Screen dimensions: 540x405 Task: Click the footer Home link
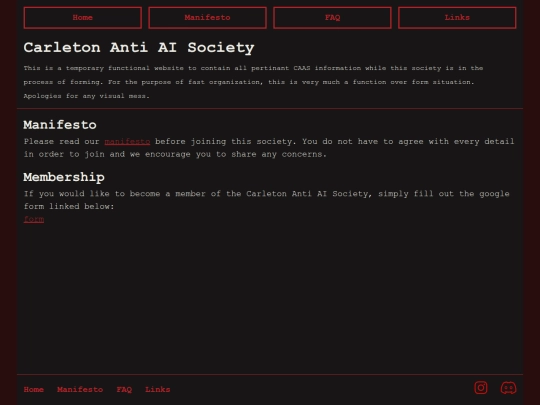[x=34, y=390]
